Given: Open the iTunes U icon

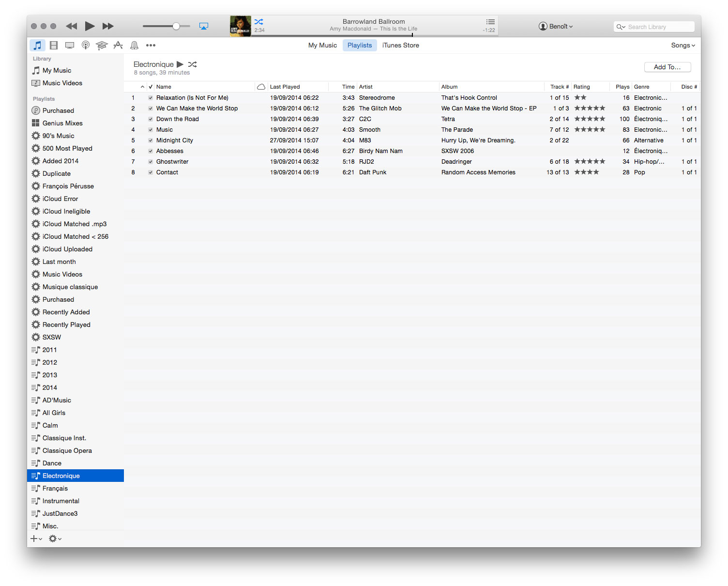Looking at the screenshot, I should coord(102,45).
